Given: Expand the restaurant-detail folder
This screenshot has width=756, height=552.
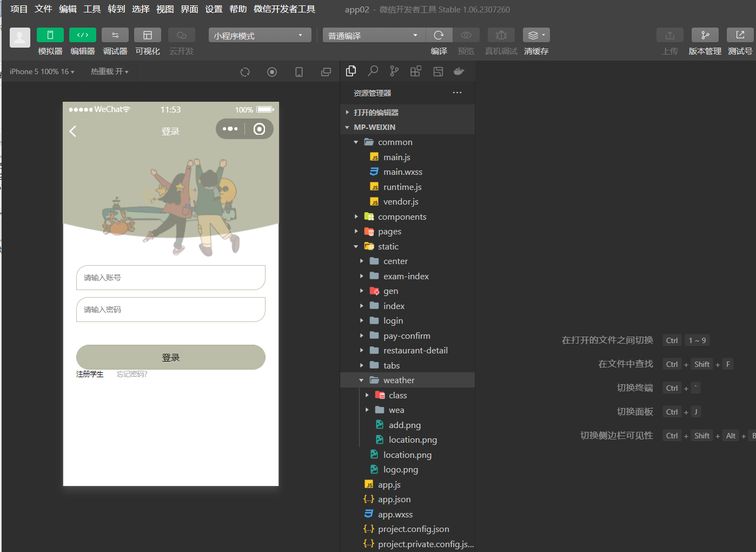Looking at the screenshot, I should coord(408,351).
